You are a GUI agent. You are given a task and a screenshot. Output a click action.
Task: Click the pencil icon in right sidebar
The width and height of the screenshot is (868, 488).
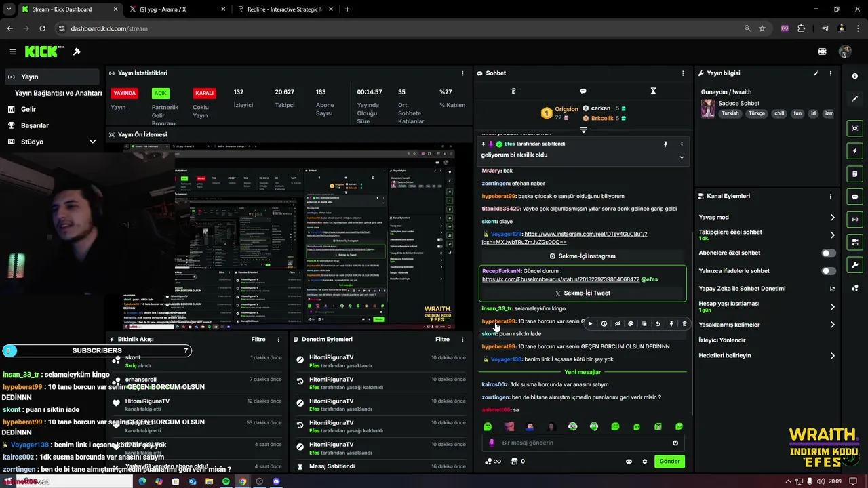[855, 99]
